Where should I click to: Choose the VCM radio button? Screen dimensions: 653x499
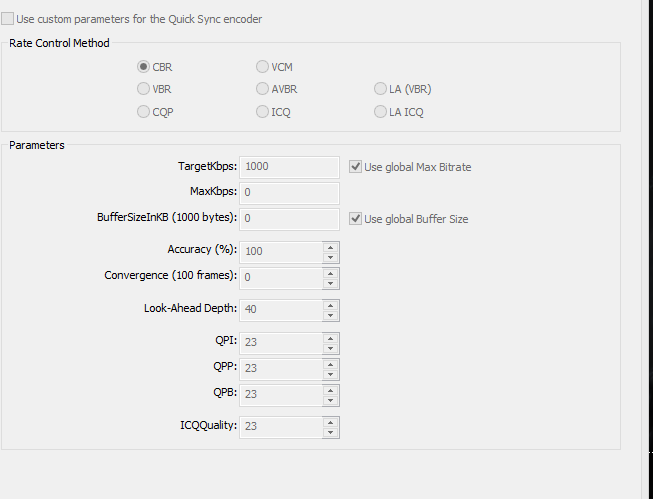(262, 67)
